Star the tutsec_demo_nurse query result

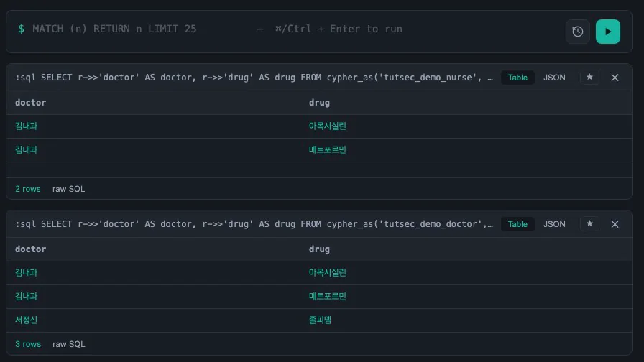click(589, 77)
